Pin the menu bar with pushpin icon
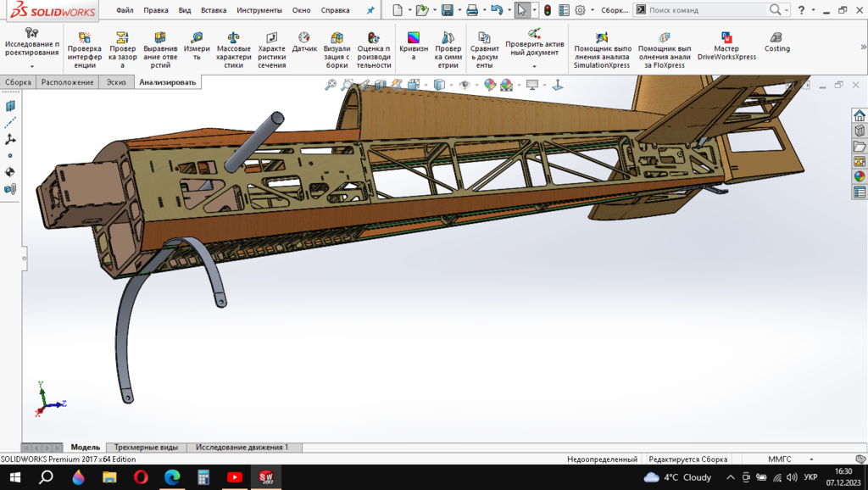This screenshot has height=490, width=868. coord(370,10)
